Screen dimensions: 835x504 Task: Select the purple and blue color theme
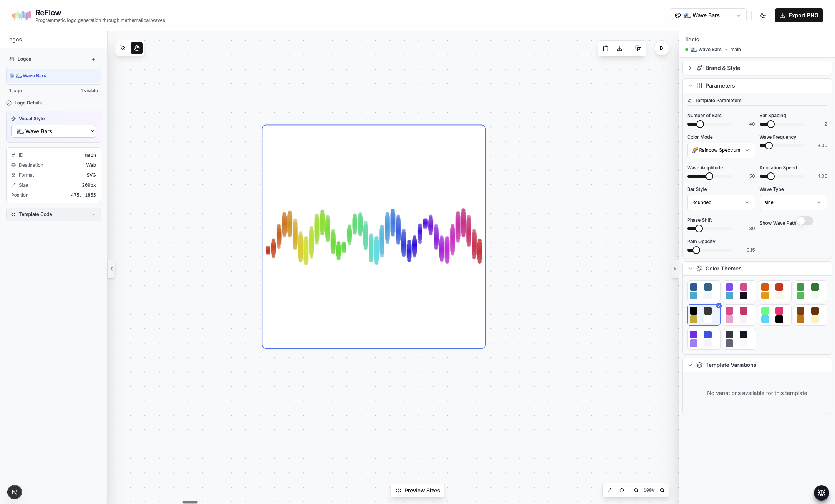[x=704, y=338]
